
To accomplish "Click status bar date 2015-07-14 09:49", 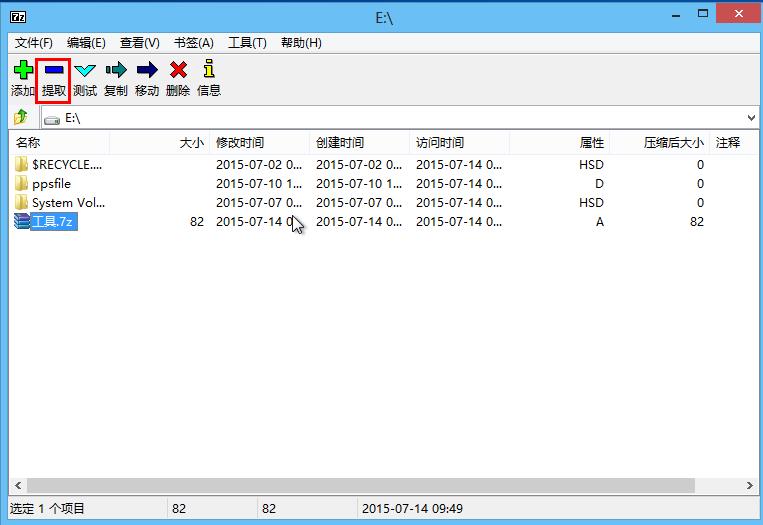I will (x=412, y=508).
